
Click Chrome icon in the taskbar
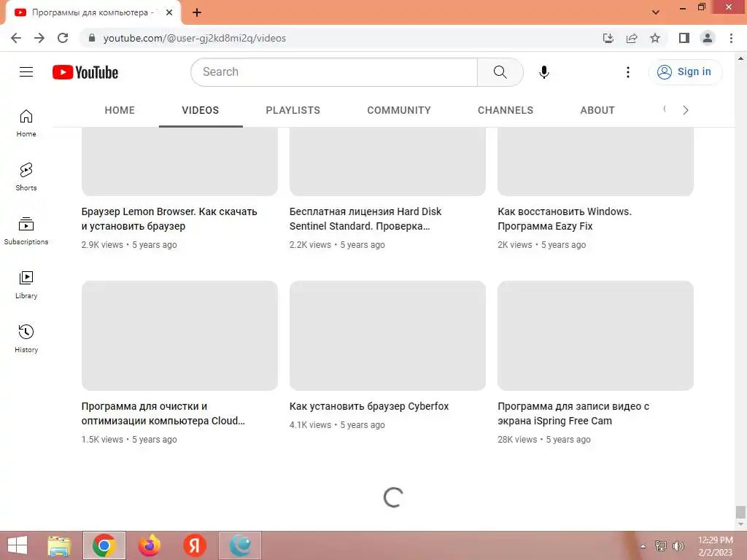tap(104, 545)
